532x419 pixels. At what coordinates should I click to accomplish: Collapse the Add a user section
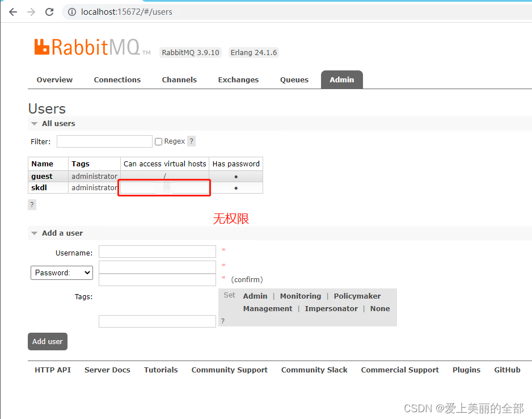35,233
